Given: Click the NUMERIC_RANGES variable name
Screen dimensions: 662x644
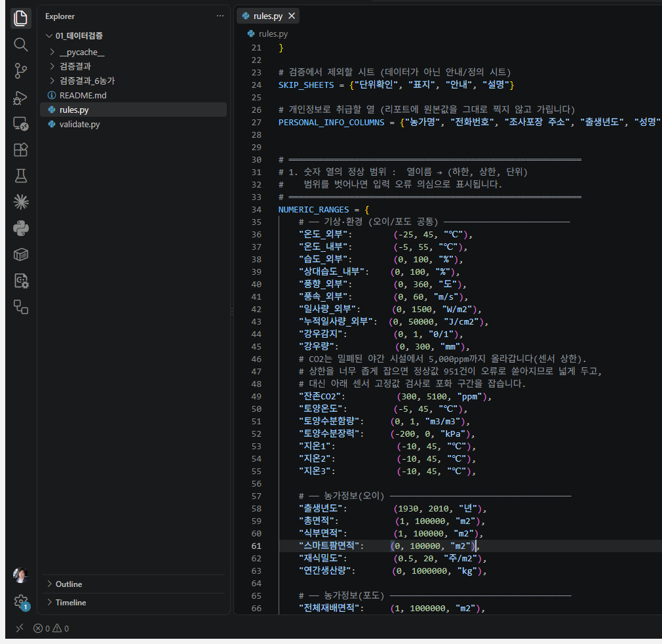Looking at the screenshot, I should click(x=314, y=209).
